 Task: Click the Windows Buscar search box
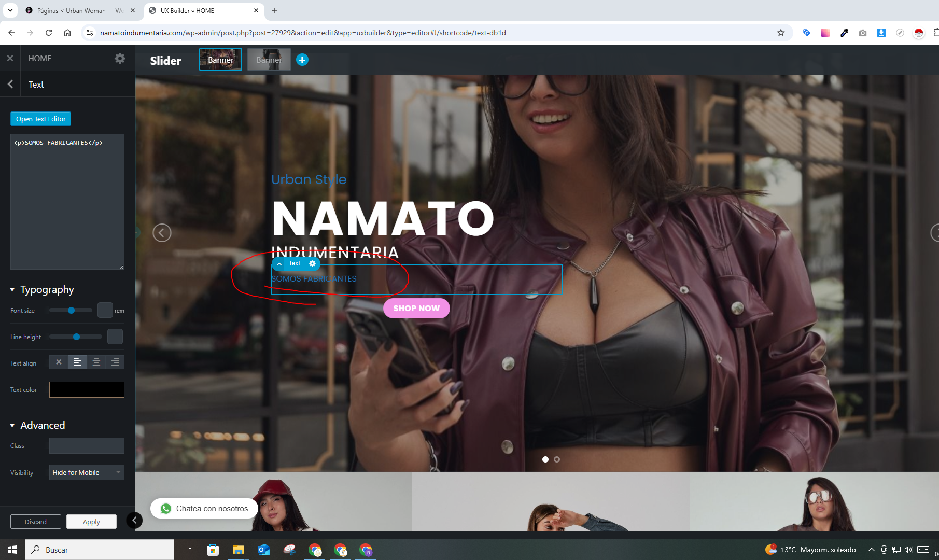[100, 550]
